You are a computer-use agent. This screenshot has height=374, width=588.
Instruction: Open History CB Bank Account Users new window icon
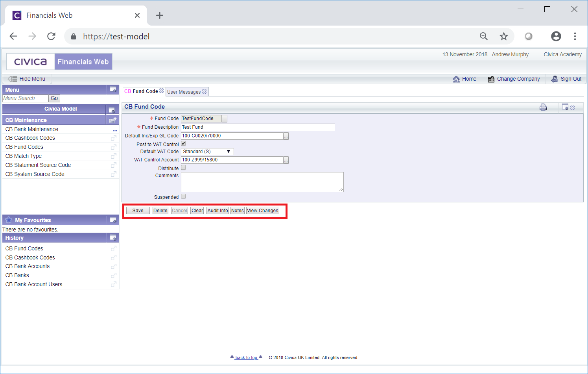coord(113,285)
